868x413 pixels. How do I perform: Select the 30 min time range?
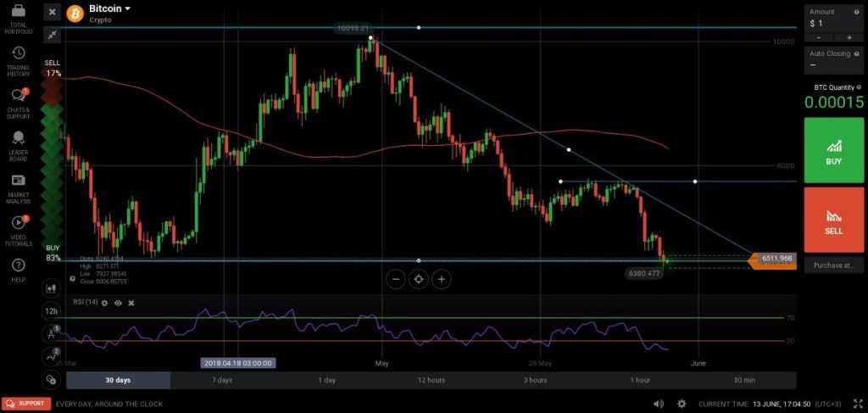[744, 380]
